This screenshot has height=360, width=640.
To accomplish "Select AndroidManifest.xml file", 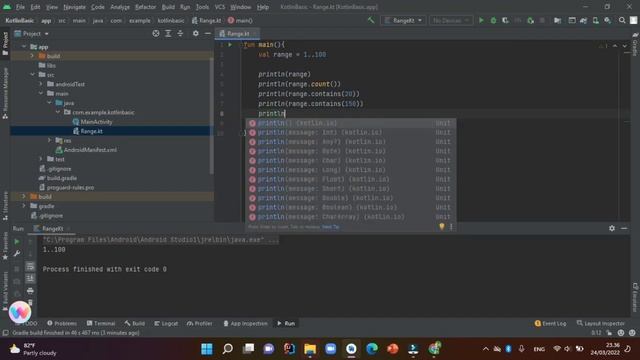I will click(90, 150).
